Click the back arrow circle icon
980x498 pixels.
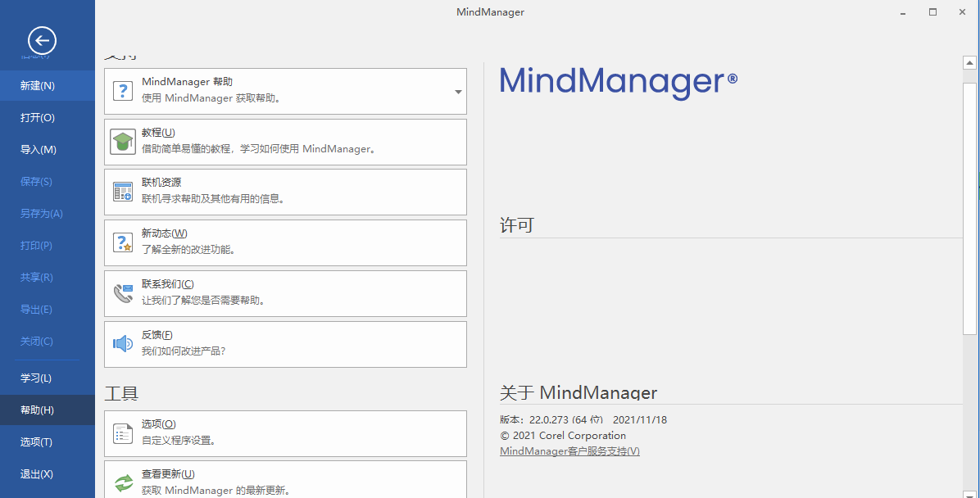[x=42, y=40]
